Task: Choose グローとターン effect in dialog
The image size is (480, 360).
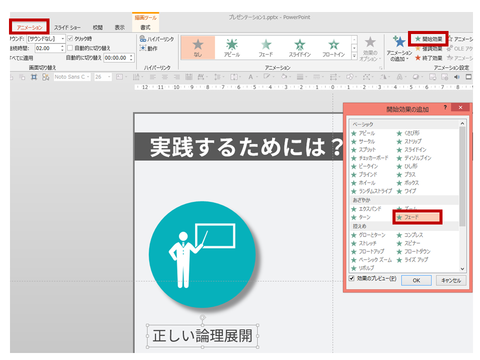Action: point(368,235)
